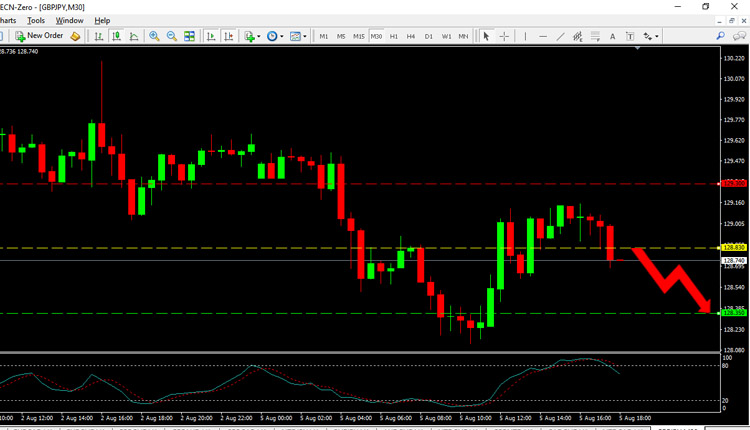Switch chart to bar chart view
The image size is (750, 430).
click(98, 36)
